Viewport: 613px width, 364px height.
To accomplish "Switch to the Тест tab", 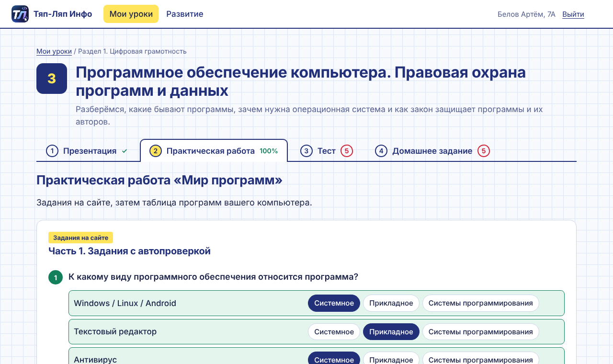I will (x=327, y=151).
